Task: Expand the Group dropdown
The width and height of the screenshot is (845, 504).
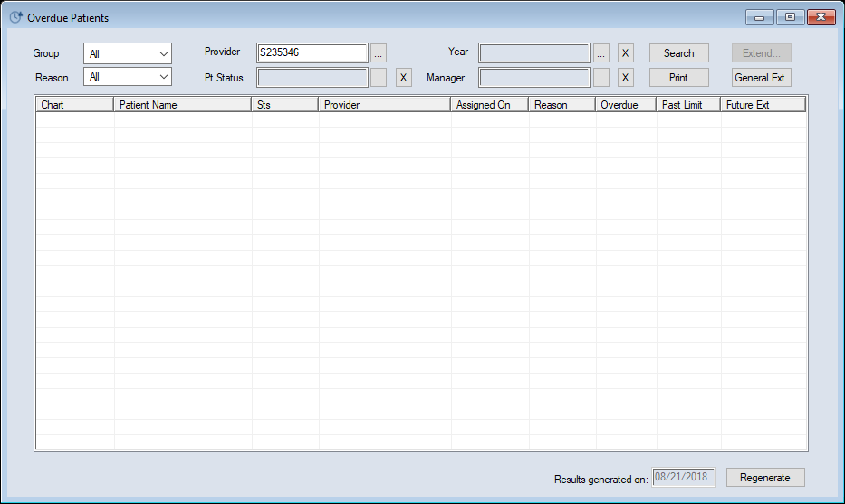Action: pos(128,53)
